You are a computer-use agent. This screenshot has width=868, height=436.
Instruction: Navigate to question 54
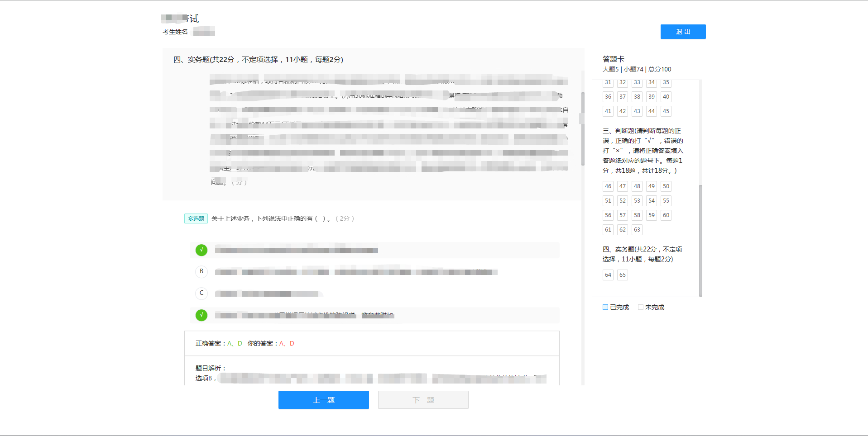pyautogui.click(x=652, y=201)
